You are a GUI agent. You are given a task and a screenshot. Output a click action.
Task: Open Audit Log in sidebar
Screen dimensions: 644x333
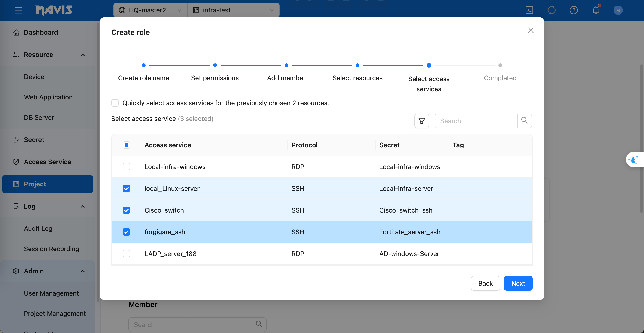[x=38, y=228]
